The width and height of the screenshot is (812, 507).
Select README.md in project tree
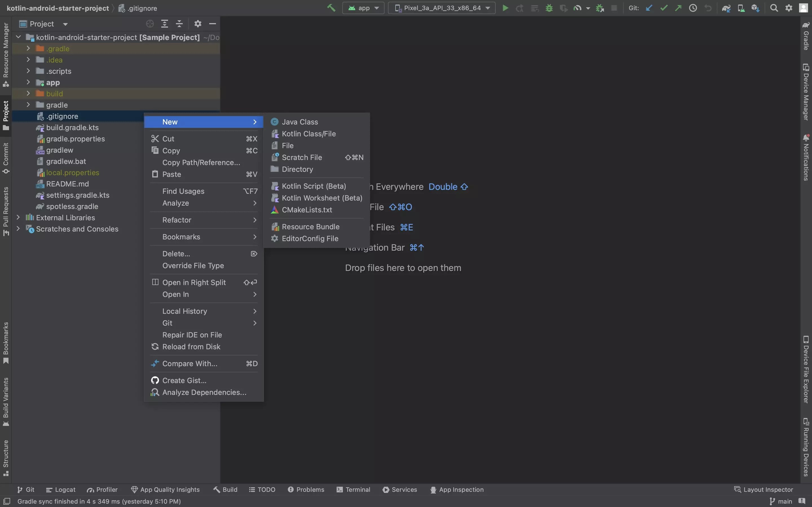[x=67, y=184]
